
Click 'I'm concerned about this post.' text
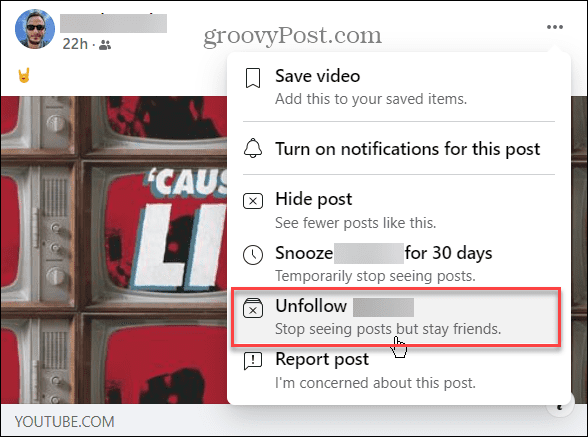pyautogui.click(x=375, y=383)
